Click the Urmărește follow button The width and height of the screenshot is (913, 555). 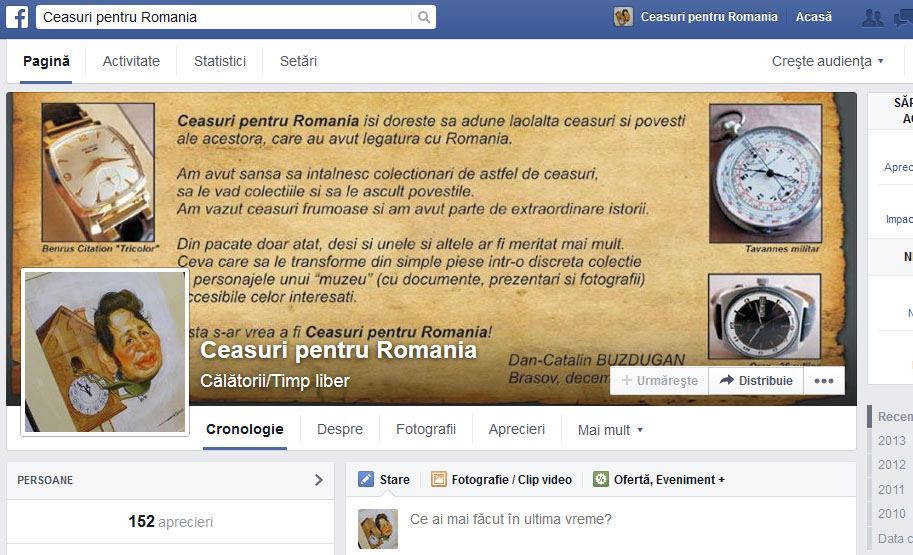pyautogui.click(x=659, y=381)
